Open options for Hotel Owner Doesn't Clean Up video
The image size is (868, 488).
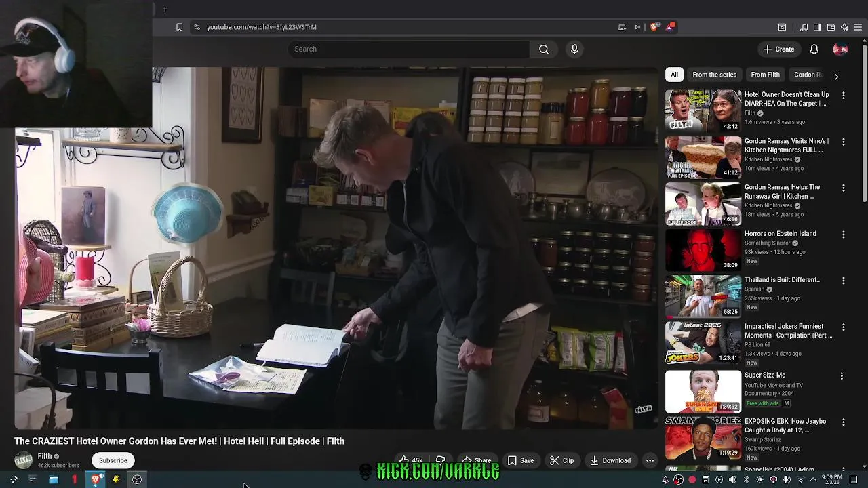coord(843,96)
